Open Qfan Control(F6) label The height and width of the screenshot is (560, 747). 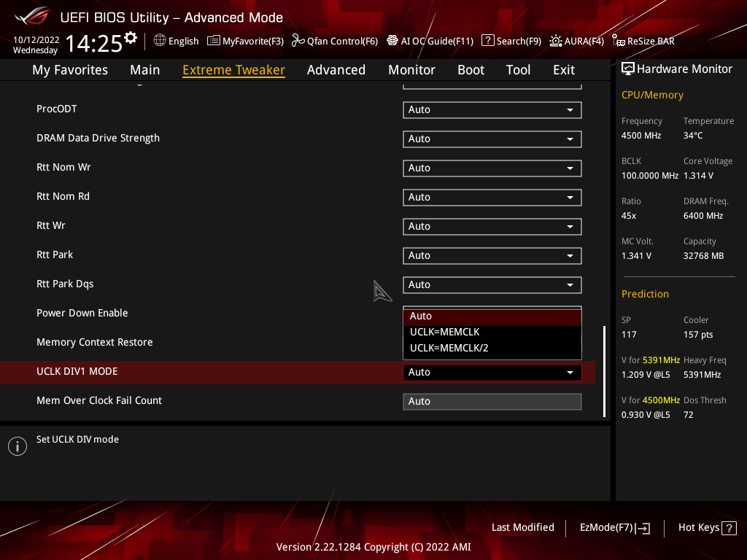click(x=343, y=41)
